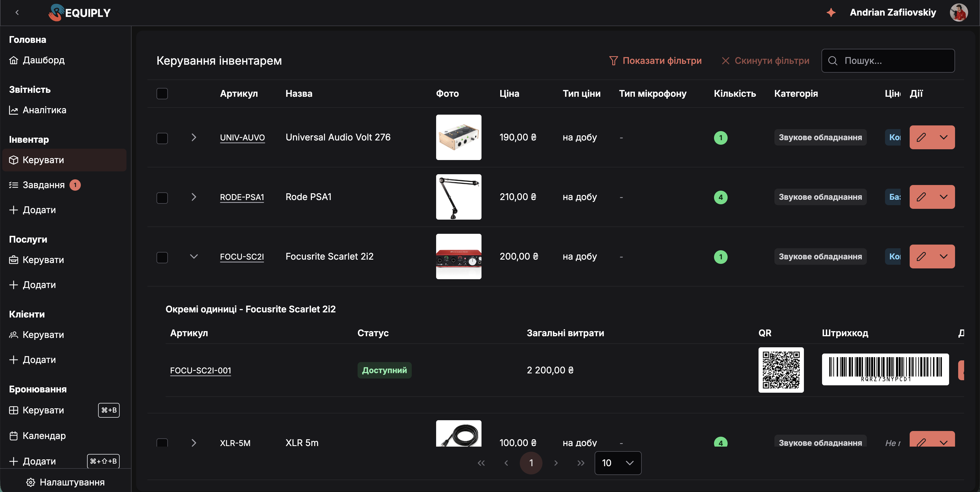Click the edit pencil for Rode PSA1
980x492 pixels.
pyautogui.click(x=921, y=197)
